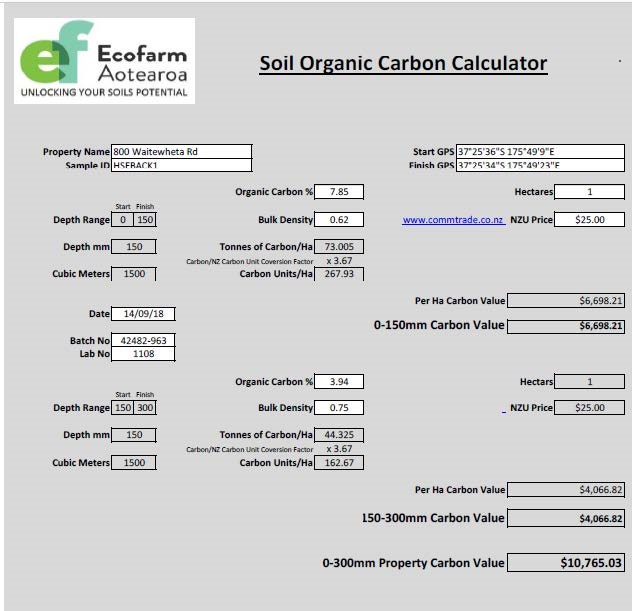Click the Sample ID field

(x=181, y=165)
